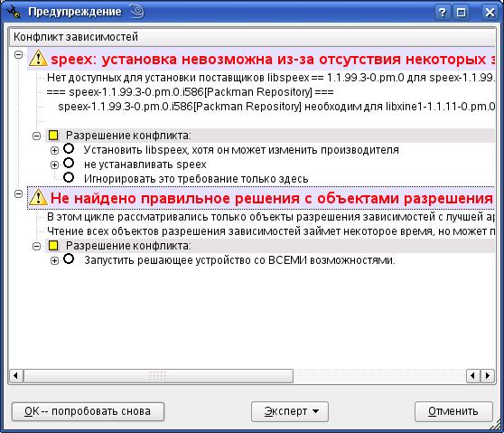The width and height of the screenshot is (504, 433).
Task: Select 'не устанавливать speex' radio option
Action: point(69,163)
